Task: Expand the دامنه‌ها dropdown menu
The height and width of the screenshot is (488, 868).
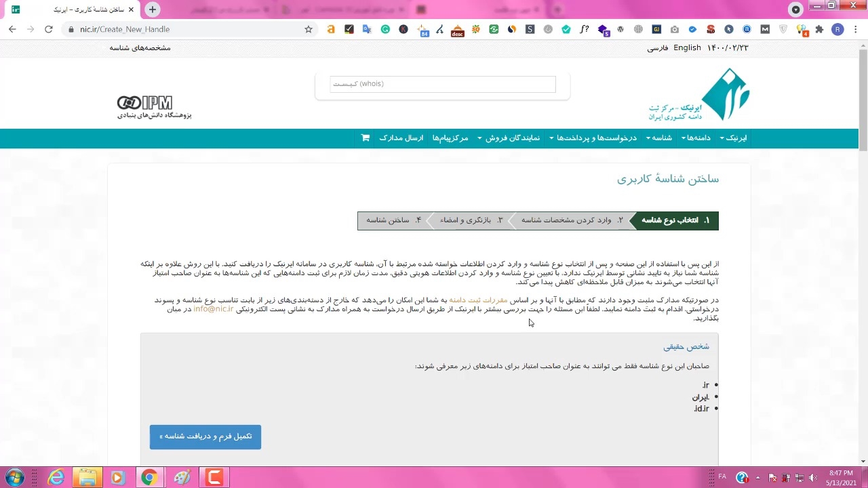Action: click(x=696, y=138)
